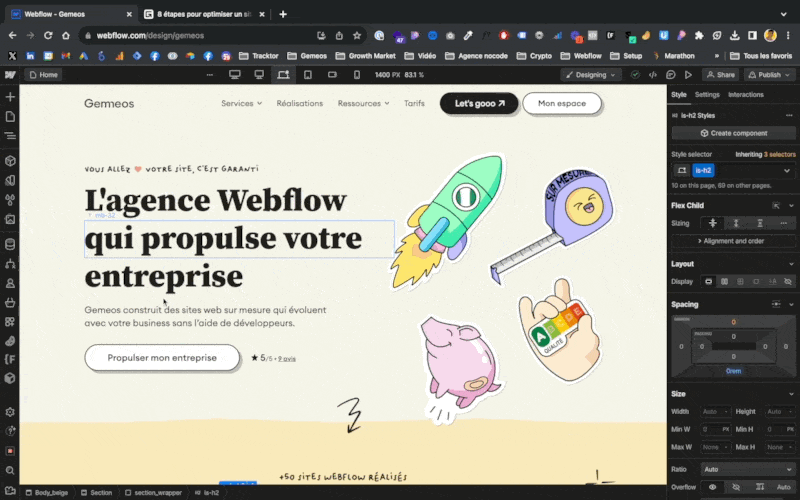Set Display to block
This screenshot has width=800, height=500.
(708, 282)
